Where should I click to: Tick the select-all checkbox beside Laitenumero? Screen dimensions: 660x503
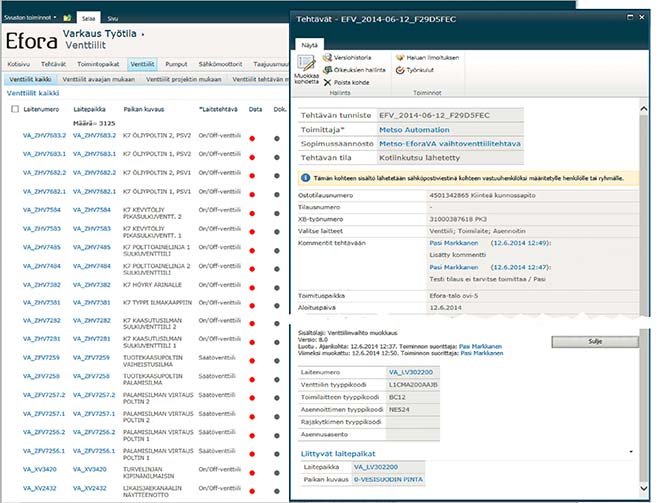click(x=13, y=108)
